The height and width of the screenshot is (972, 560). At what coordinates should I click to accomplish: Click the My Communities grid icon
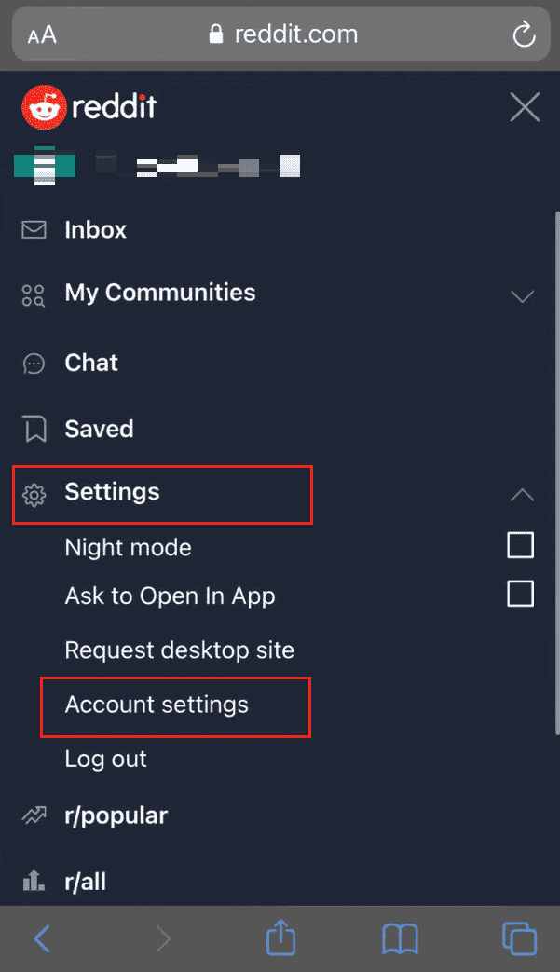pos(34,295)
